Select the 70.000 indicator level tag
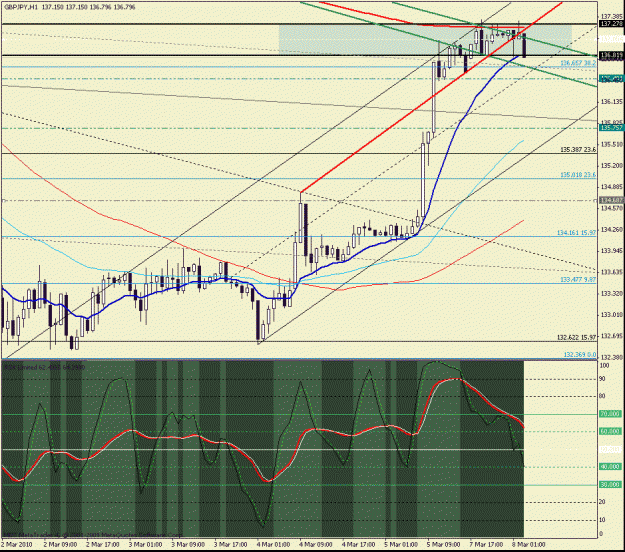 click(x=610, y=414)
